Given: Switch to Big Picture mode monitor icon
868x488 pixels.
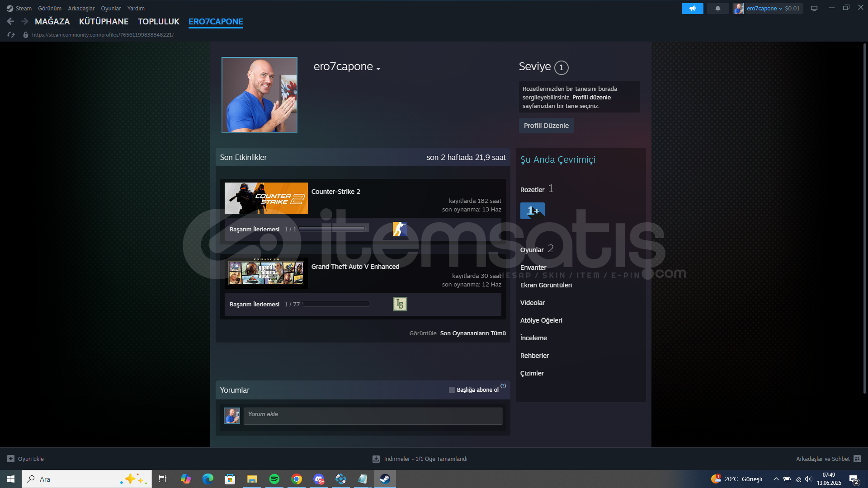Looking at the screenshot, I should point(814,8).
